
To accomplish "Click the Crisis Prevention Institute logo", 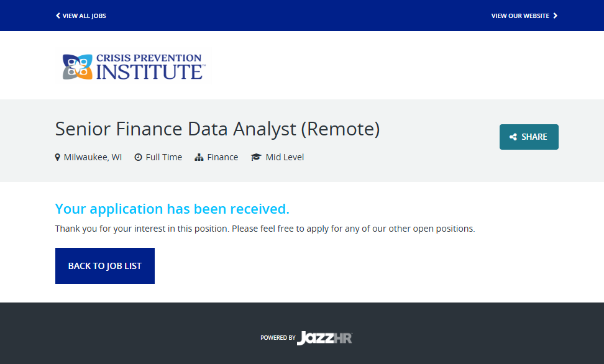I will pos(133,66).
